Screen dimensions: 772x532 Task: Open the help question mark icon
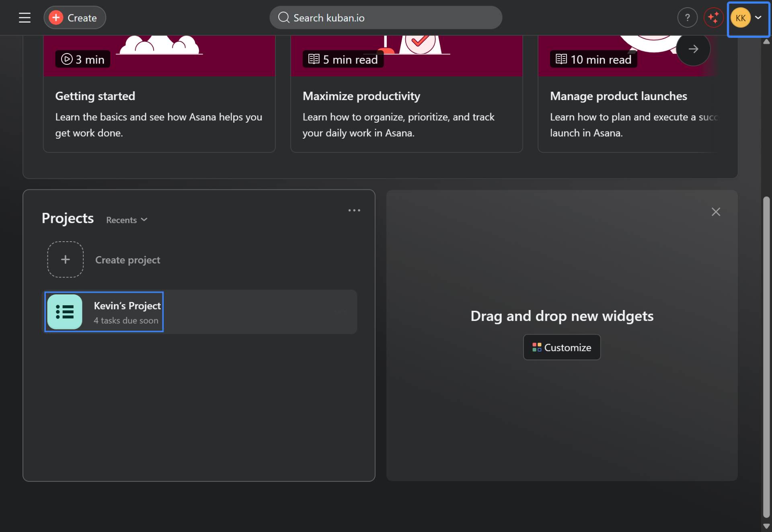687,18
